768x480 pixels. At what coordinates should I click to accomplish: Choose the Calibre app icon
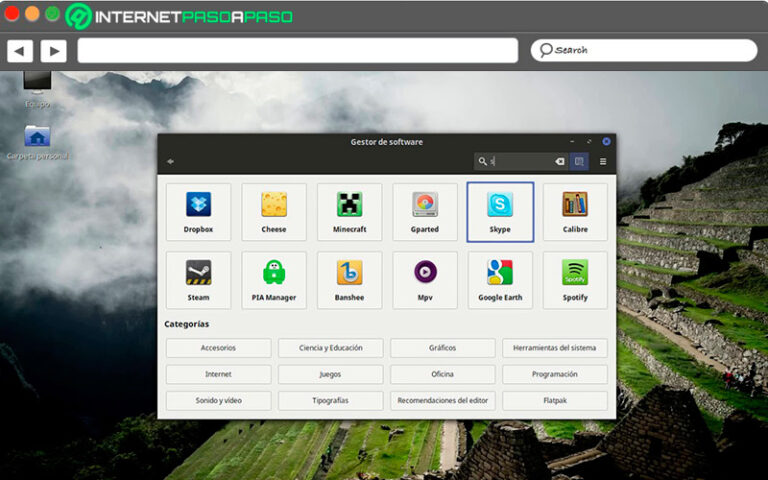pos(575,211)
